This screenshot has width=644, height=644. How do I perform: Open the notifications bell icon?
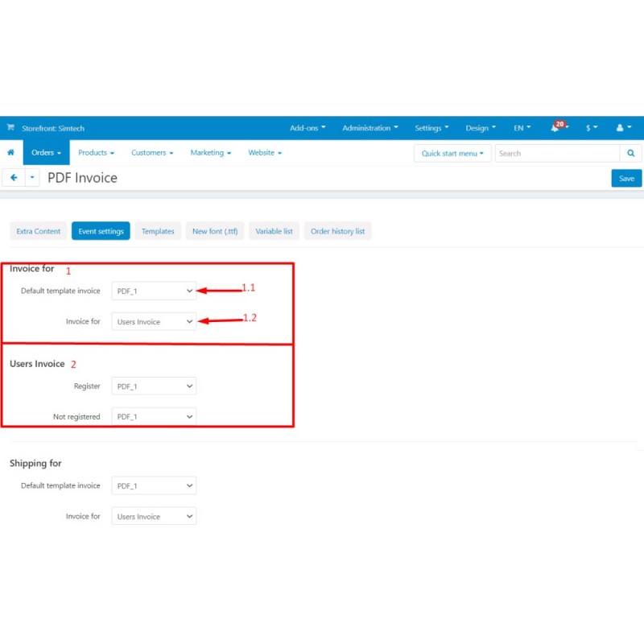click(555, 128)
